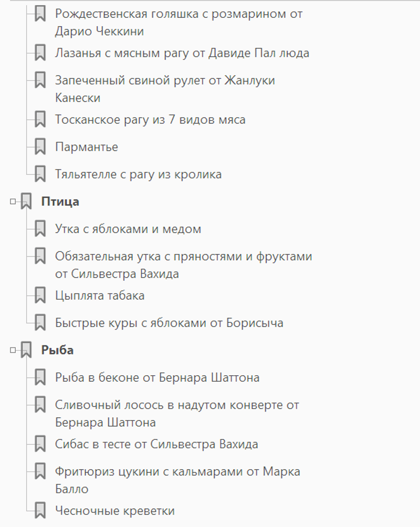Select the Птица section heading

pyautogui.click(x=60, y=202)
